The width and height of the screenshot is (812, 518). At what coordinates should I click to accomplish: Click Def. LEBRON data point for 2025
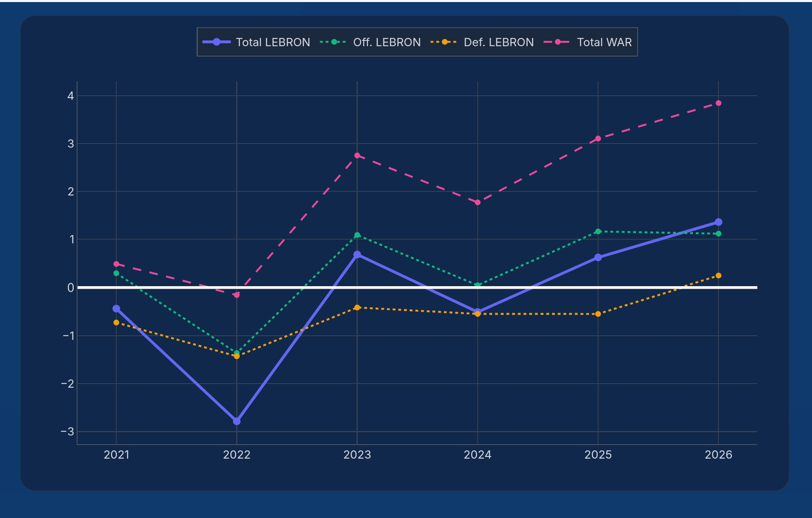(x=598, y=314)
